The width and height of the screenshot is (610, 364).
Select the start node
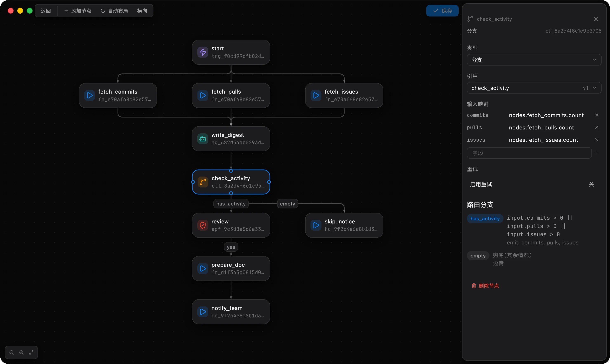click(x=231, y=52)
